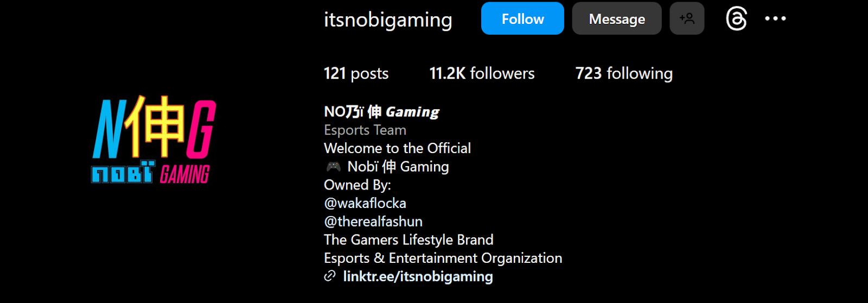Open the 723 following list
Viewport: 868px width, 303px height.
coord(624,73)
